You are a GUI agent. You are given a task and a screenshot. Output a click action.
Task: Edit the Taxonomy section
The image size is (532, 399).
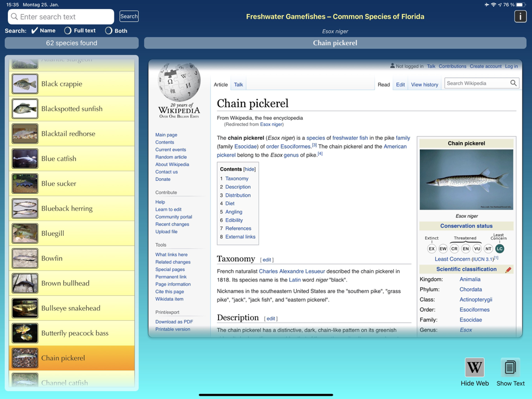click(x=267, y=260)
